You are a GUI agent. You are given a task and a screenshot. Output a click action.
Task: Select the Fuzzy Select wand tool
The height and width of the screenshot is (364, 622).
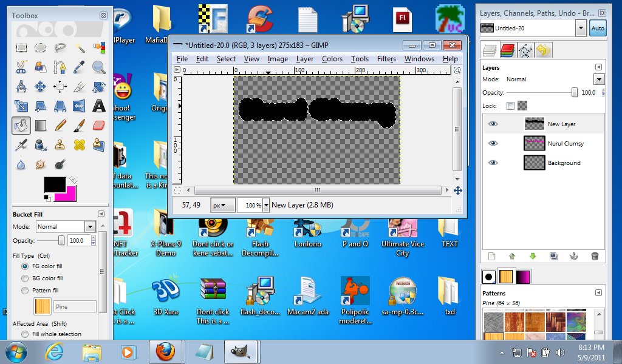click(x=80, y=48)
